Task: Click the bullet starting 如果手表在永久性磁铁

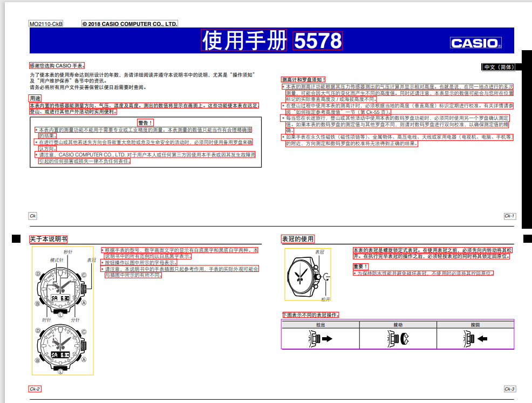Action: (x=397, y=140)
